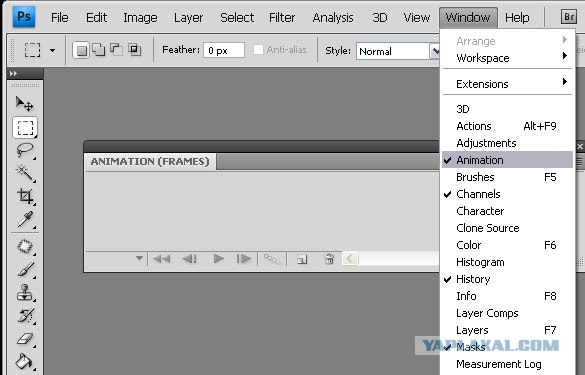Click Select first frame in Animation panel
The image size is (585, 375).
coord(162,259)
